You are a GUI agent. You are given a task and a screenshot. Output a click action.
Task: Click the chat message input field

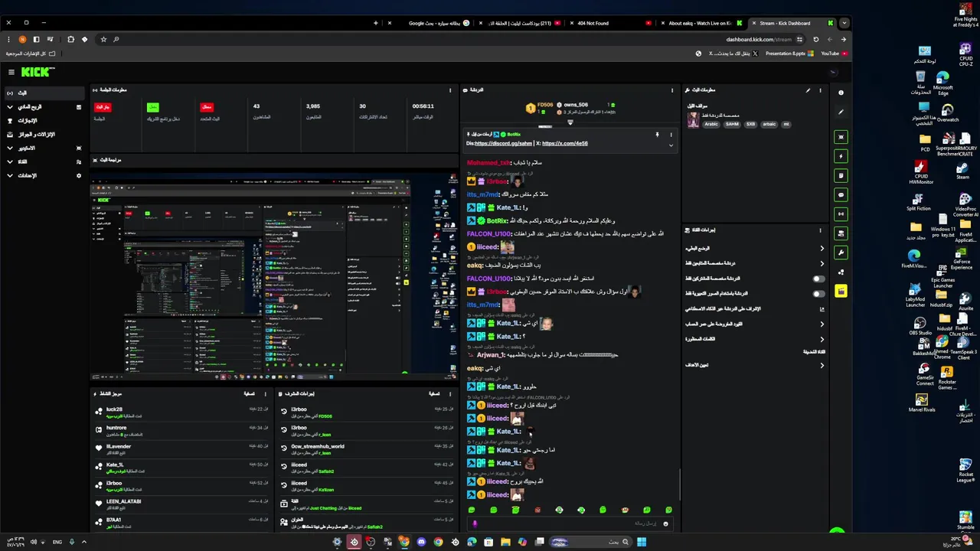(570, 523)
